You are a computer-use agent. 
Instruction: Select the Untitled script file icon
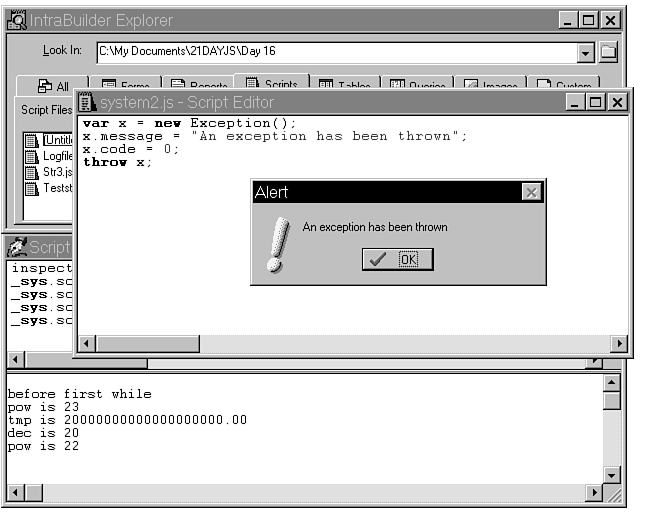[31, 140]
